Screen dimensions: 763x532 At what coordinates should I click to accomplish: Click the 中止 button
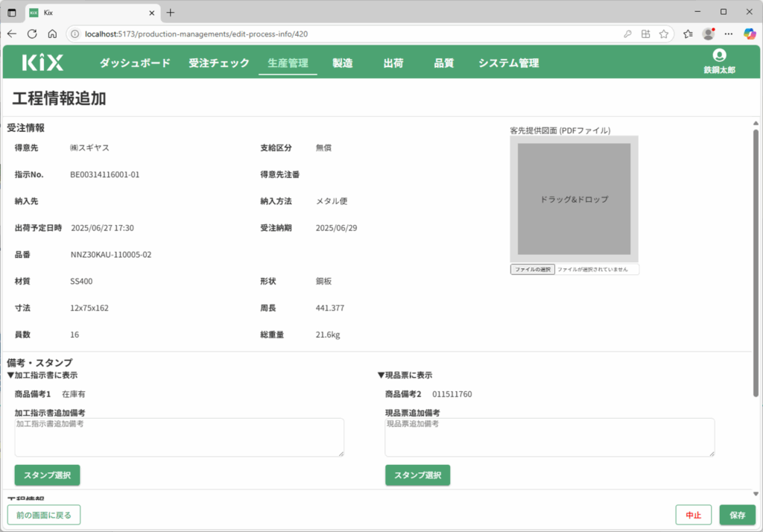pos(694,515)
